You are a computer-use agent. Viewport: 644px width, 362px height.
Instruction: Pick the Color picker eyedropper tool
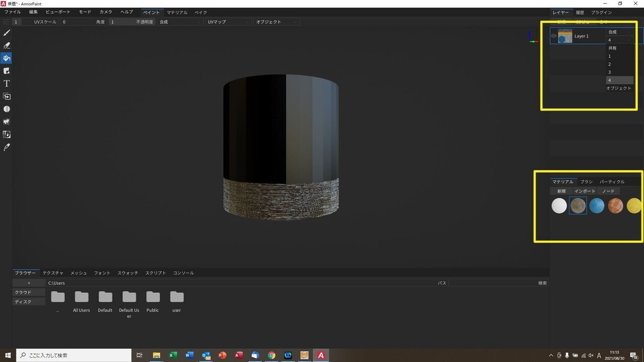(x=7, y=147)
